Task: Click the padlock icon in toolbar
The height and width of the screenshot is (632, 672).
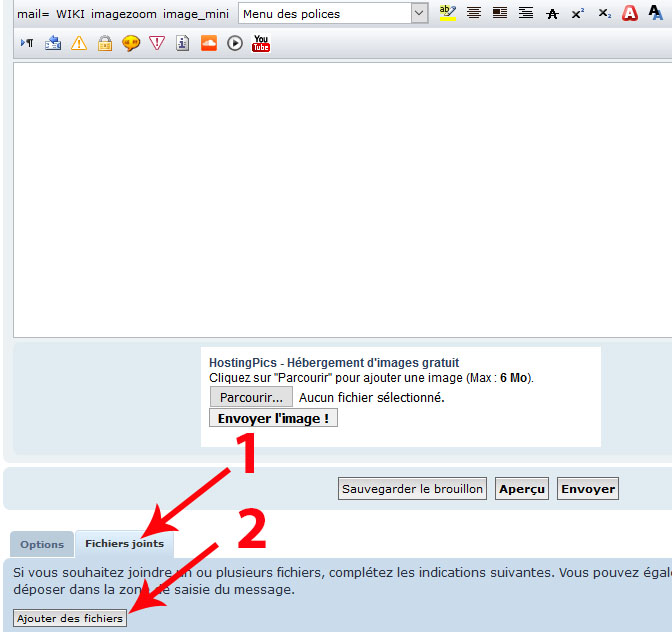Action: tap(105, 44)
